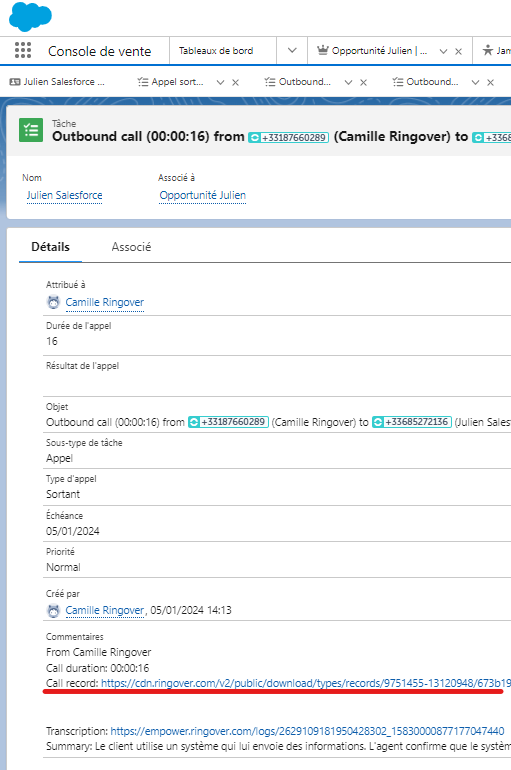511x770 pixels.
Task: Switch to the Opportunité Julien workspace tab
Action: (x=379, y=51)
